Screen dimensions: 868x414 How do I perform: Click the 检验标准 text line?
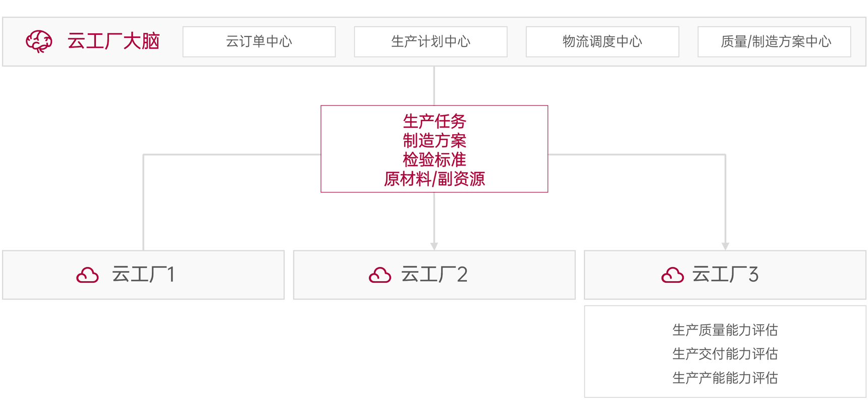434,160
